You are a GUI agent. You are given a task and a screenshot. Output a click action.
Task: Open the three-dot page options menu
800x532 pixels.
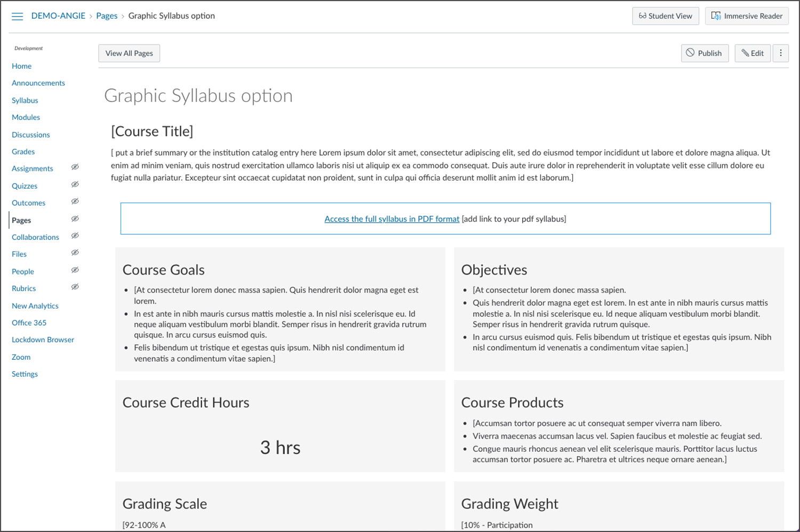click(x=780, y=53)
